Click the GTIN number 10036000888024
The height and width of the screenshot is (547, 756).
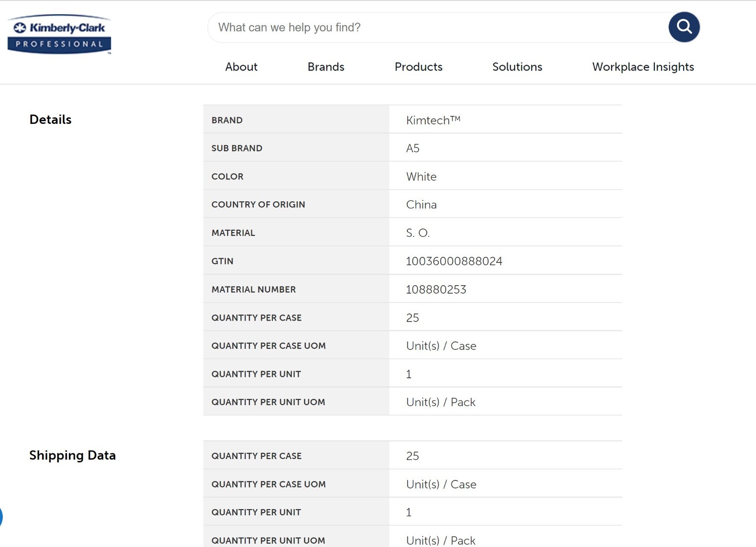454,261
